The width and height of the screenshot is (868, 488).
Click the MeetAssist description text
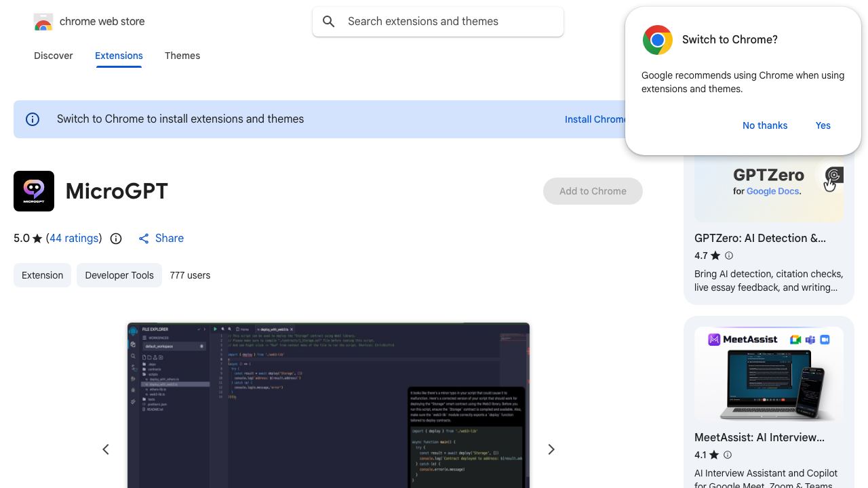766,479
